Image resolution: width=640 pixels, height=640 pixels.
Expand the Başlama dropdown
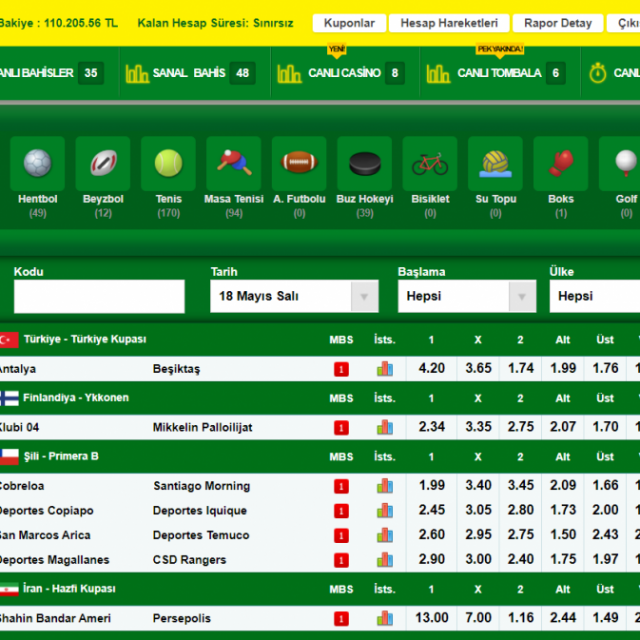point(467,296)
